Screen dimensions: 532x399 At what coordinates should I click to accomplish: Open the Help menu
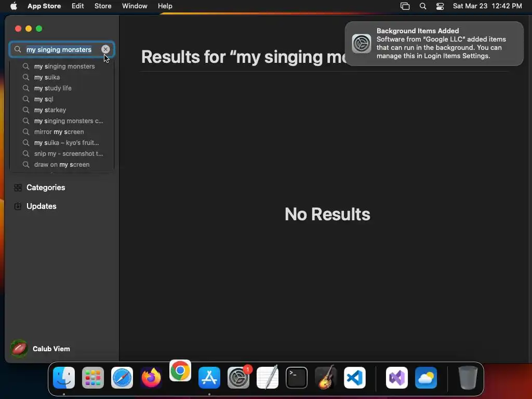click(x=165, y=6)
